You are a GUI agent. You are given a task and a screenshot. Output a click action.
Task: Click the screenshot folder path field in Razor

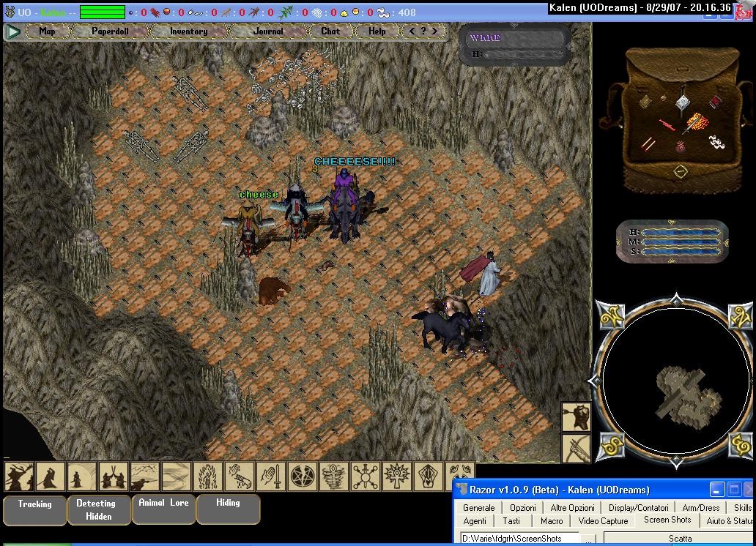(520, 538)
